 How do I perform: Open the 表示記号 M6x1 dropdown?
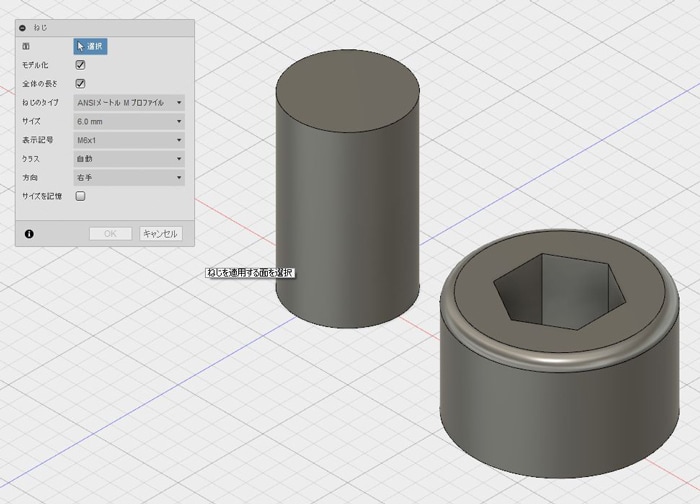129,140
